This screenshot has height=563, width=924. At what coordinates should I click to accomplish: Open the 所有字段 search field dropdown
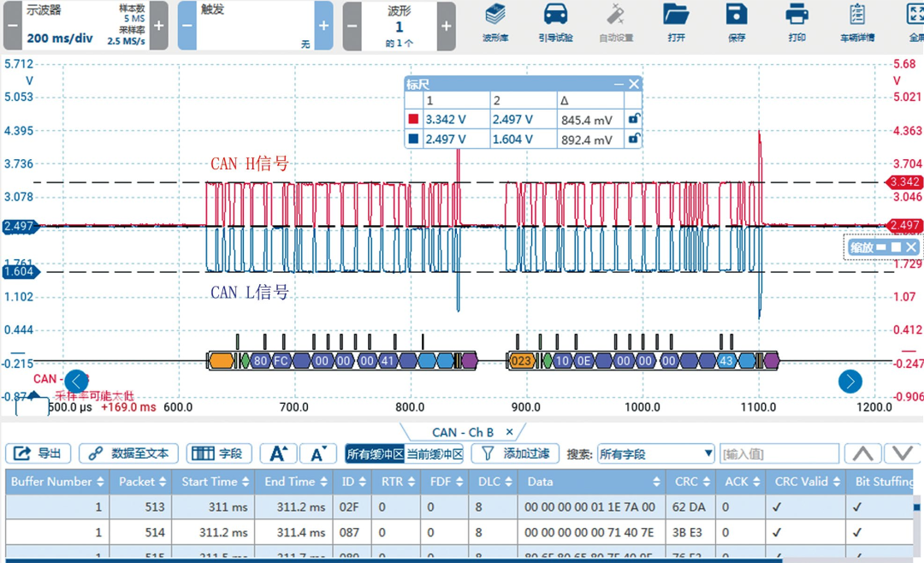pyautogui.click(x=656, y=454)
